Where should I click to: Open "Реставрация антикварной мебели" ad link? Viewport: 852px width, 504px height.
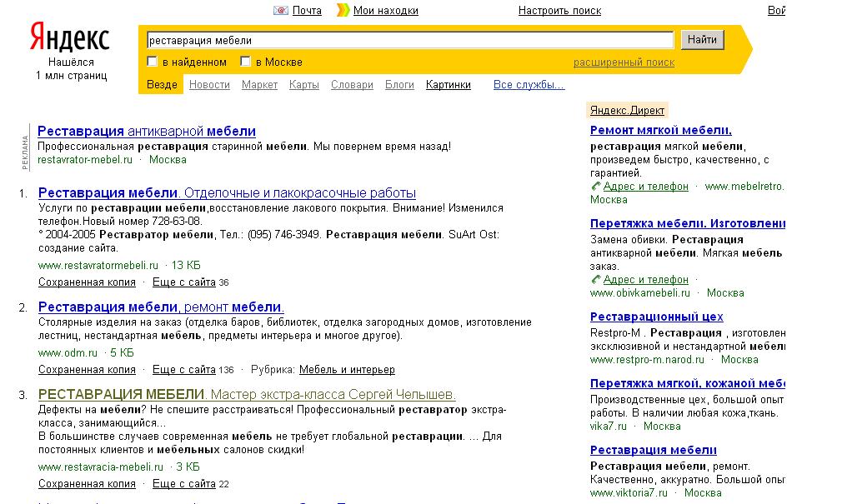pyautogui.click(x=147, y=132)
